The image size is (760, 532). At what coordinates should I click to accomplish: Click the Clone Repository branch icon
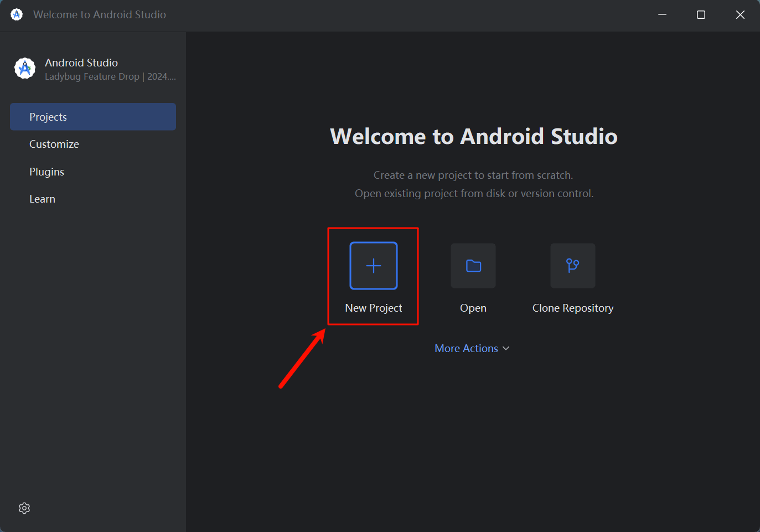click(573, 266)
